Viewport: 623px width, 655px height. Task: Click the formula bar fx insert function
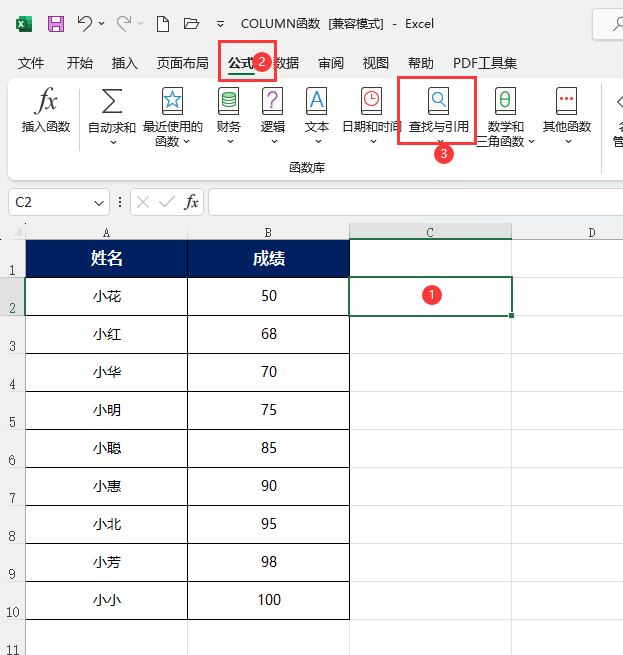pos(191,203)
